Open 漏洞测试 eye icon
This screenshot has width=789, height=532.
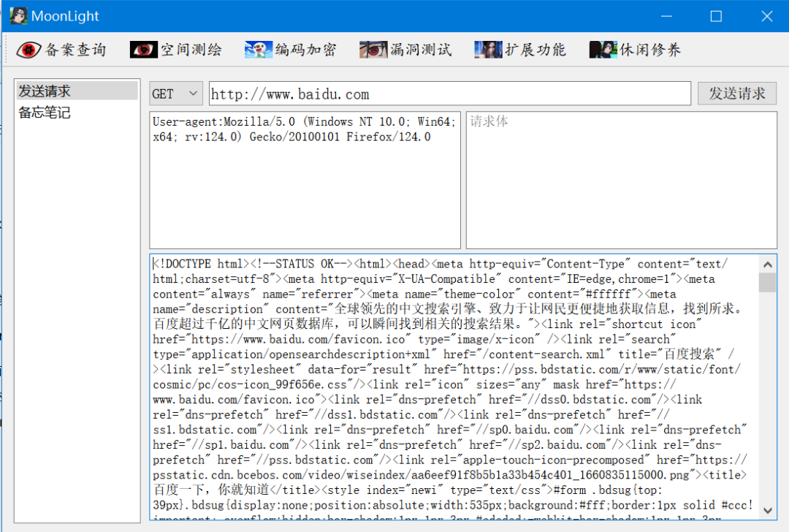[373, 50]
